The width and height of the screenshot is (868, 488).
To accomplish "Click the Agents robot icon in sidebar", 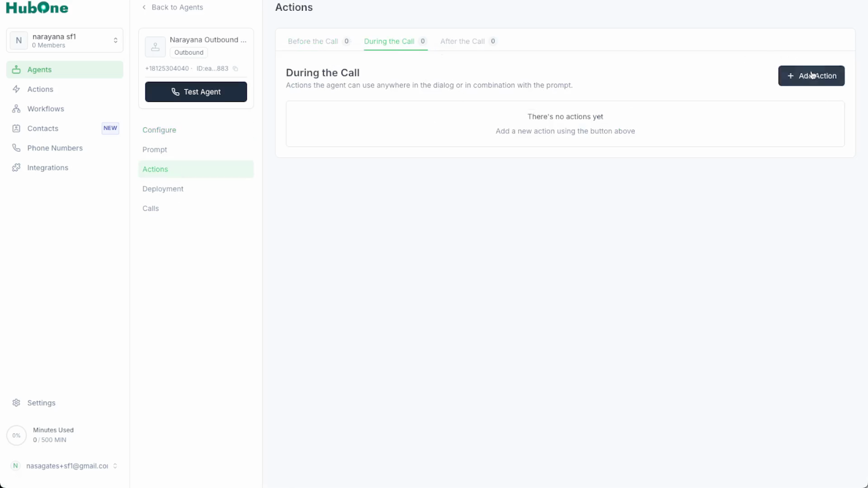I will tap(16, 69).
